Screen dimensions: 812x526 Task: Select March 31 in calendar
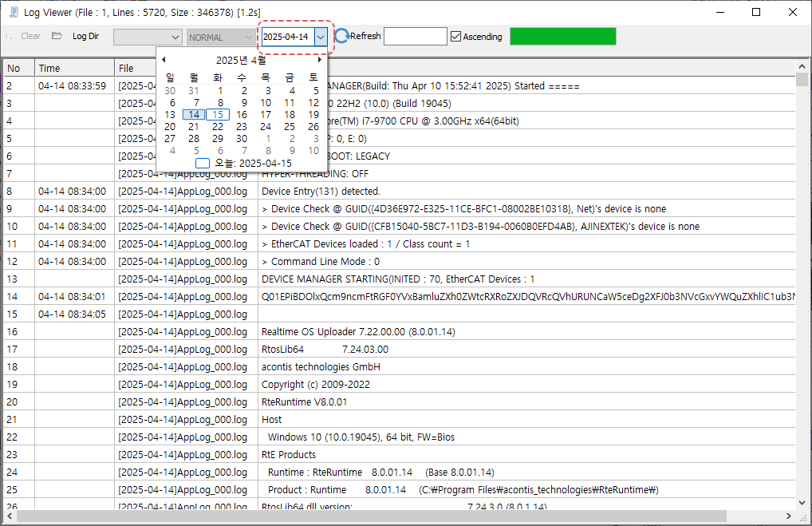194,91
